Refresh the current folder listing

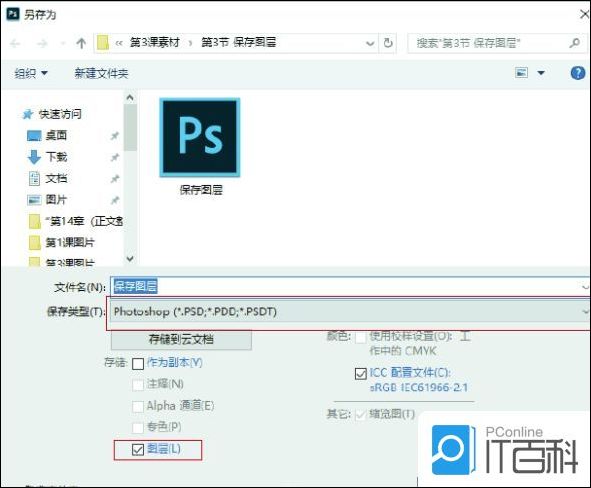click(x=388, y=43)
